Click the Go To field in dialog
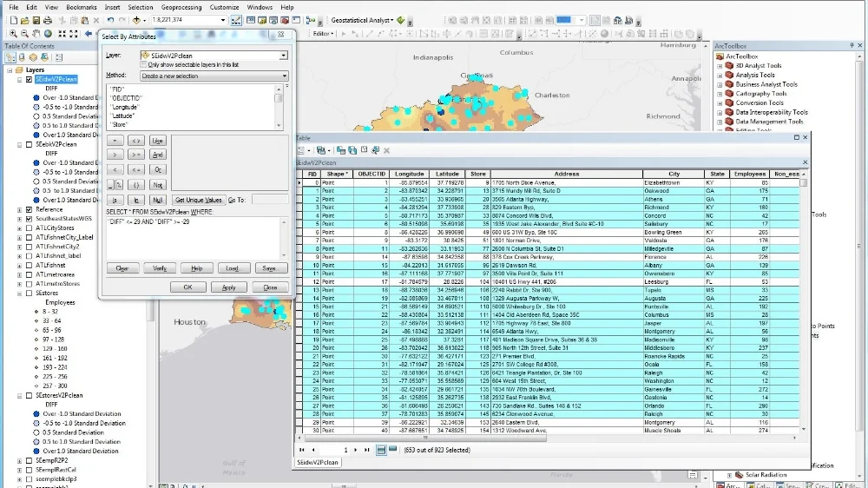Viewport: 868px width, 488px height. (x=269, y=200)
